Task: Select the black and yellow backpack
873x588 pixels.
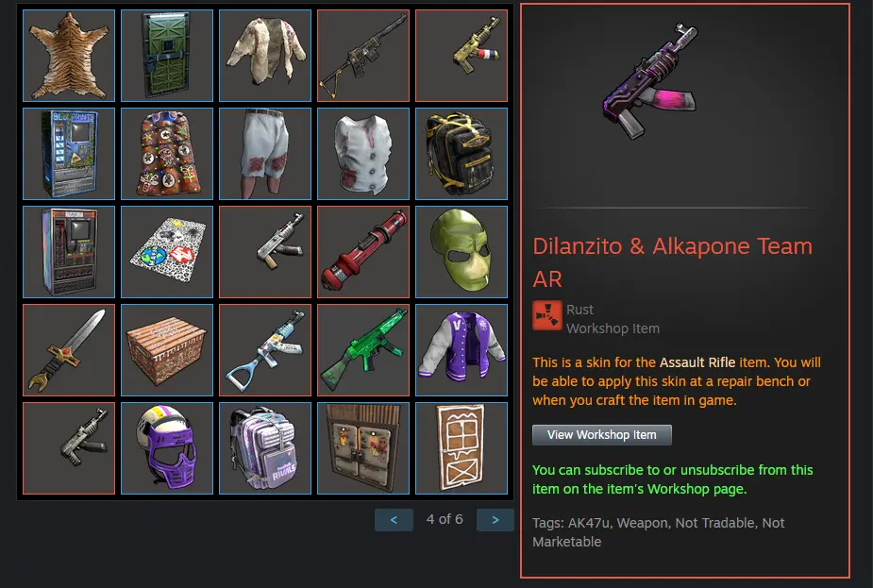Action: [462, 154]
